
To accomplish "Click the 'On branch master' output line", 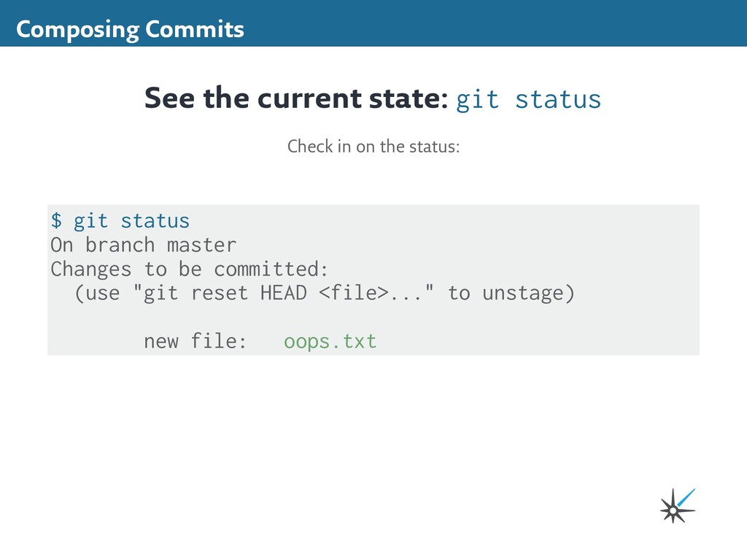I will 144,245.
